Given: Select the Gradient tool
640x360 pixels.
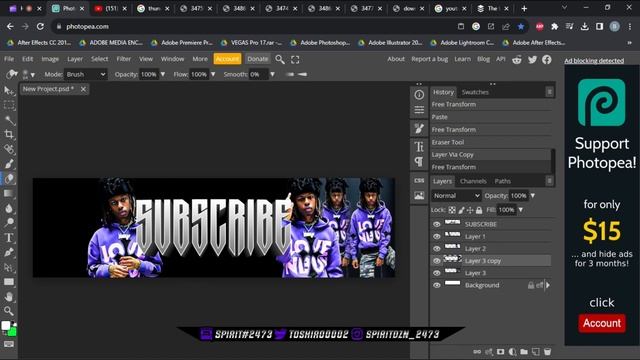Looking at the screenshot, I should (9, 193).
